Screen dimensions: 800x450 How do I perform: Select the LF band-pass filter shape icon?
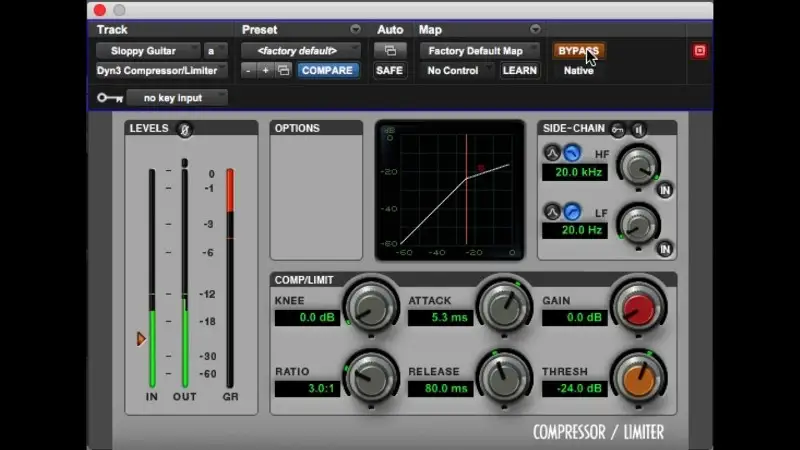pos(552,211)
